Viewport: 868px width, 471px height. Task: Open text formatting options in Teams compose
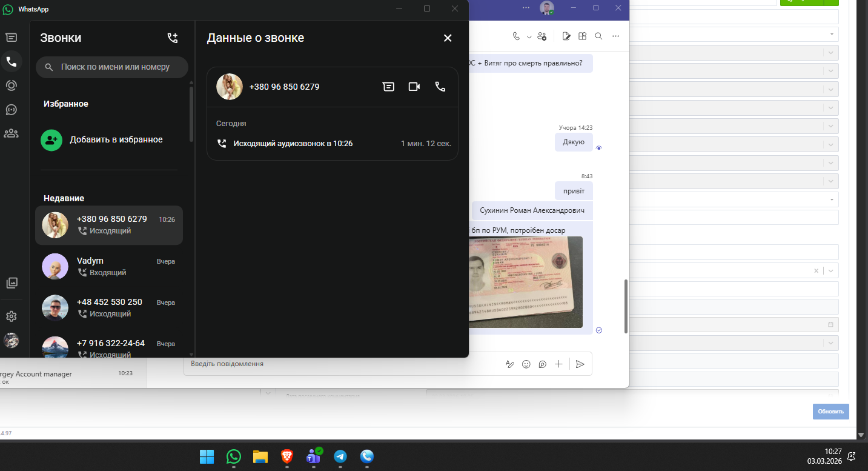(510, 364)
